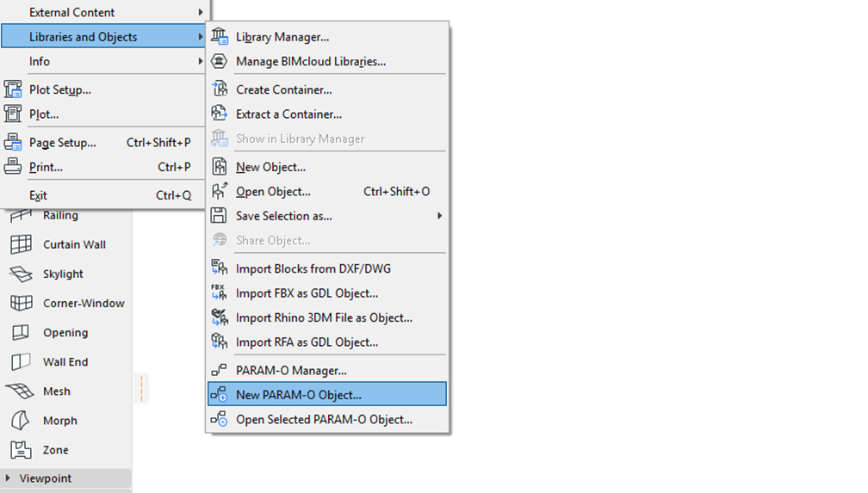Choose PARAM-O Manager menu entry

pyautogui.click(x=327, y=370)
